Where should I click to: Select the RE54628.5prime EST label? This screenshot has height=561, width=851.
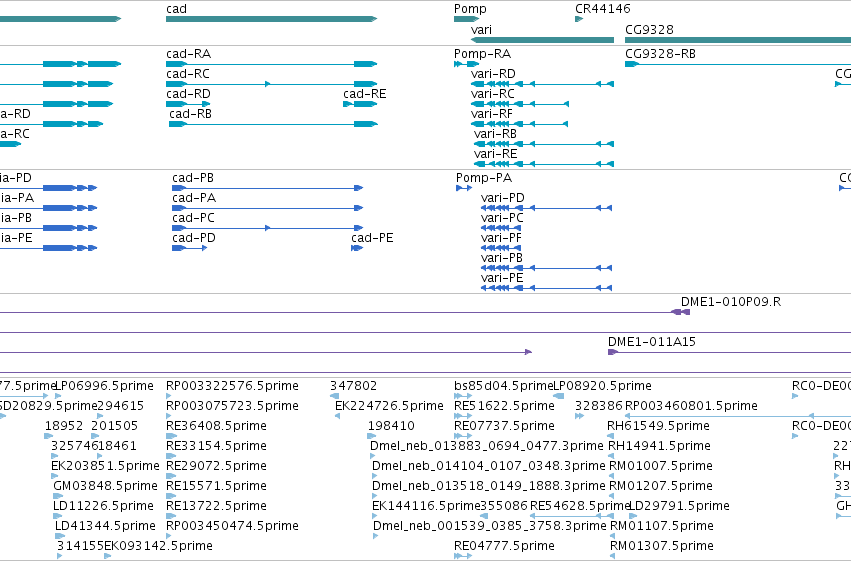pyautogui.click(x=580, y=507)
